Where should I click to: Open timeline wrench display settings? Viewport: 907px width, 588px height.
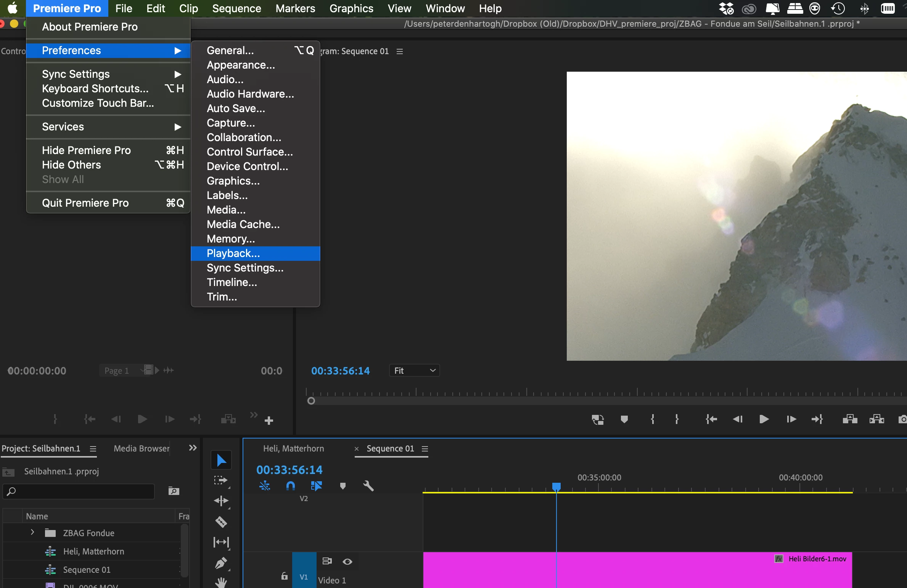coord(368,485)
